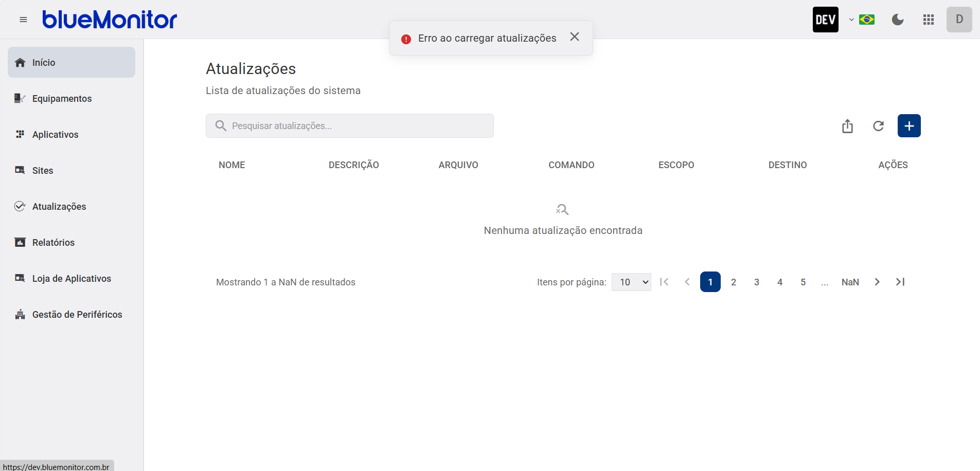This screenshot has width=980, height=471.
Task: Add a new update with plus button
Action: coord(909,126)
